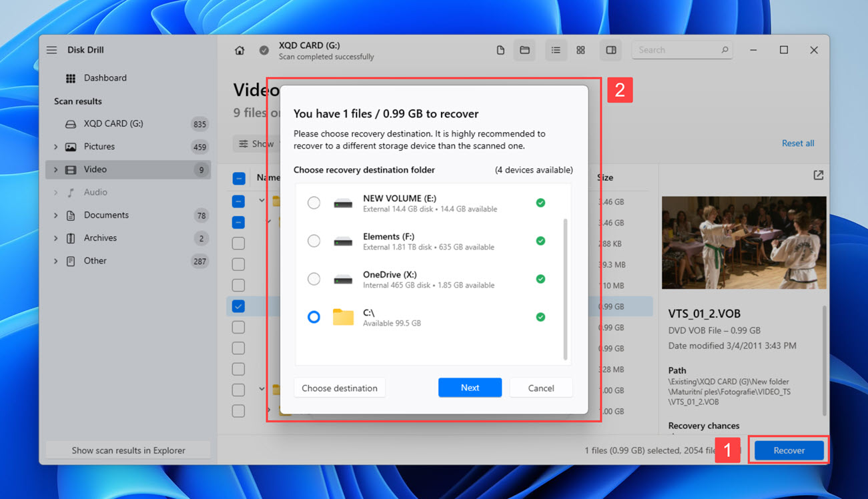Uncheck the checked 0.99 GB file checkbox
The height and width of the screenshot is (499, 868).
238,306
